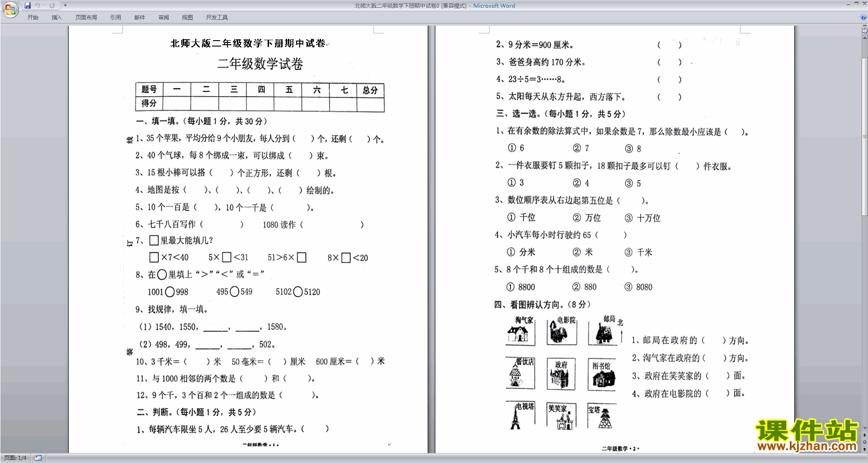The width and height of the screenshot is (868, 463).
Task: Click the 题号 cell in the score table
Action: tap(149, 89)
